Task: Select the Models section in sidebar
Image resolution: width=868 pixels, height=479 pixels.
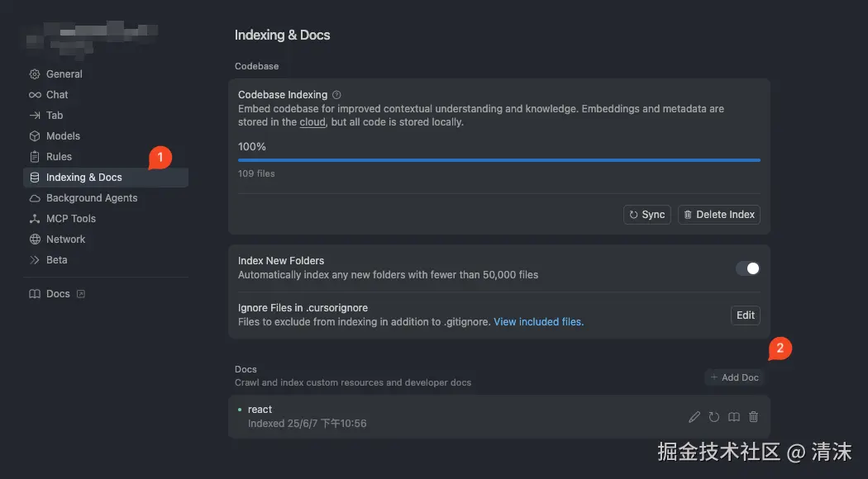Action: (63, 136)
